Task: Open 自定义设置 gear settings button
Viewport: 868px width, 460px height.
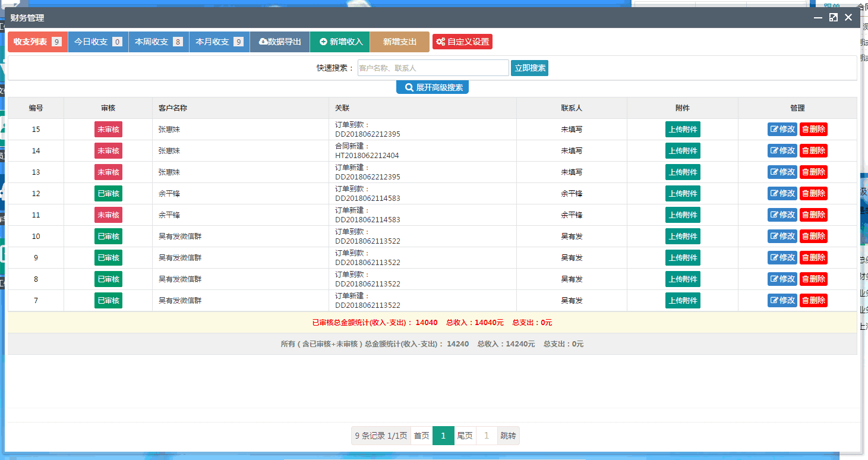Action: click(462, 42)
